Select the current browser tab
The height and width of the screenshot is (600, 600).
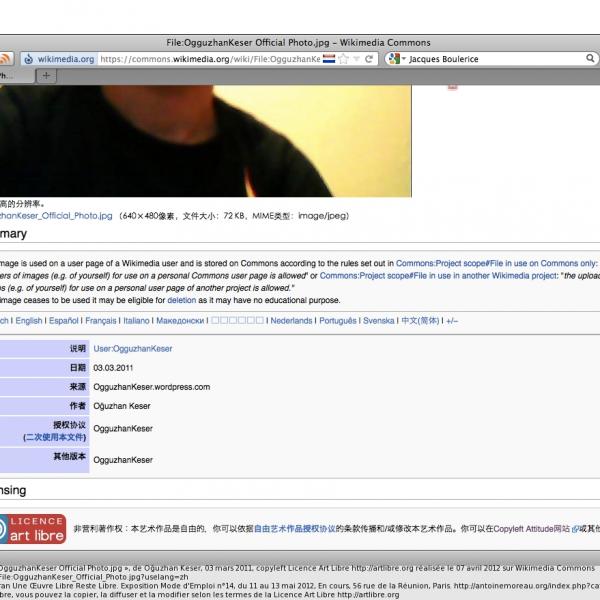tap(16, 76)
